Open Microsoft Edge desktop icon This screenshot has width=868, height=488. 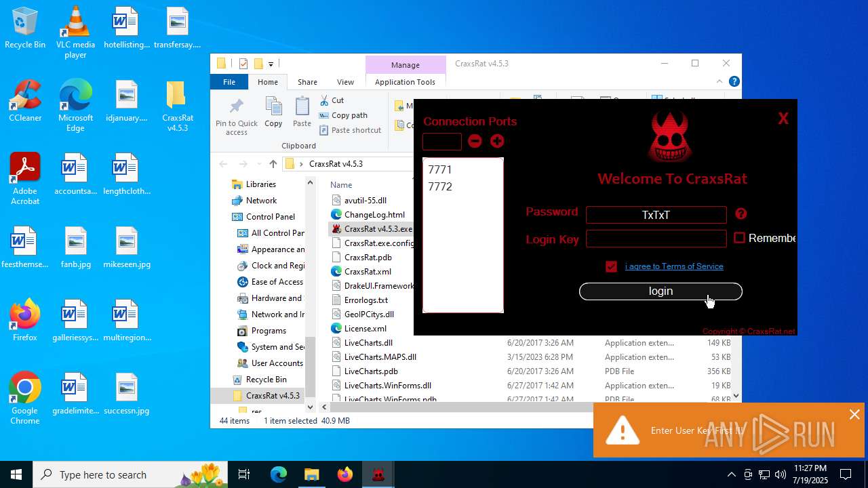tap(75, 106)
